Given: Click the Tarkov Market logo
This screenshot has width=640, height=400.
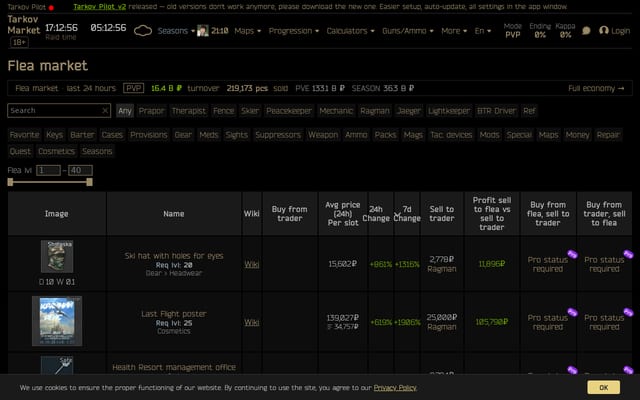Looking at the screenshot, I should (24, 25).
